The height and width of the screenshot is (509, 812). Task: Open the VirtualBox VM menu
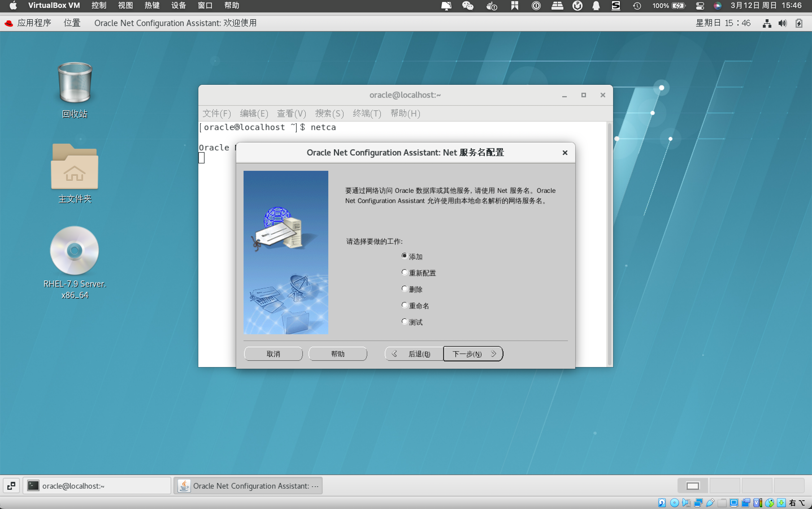point(54,5)
